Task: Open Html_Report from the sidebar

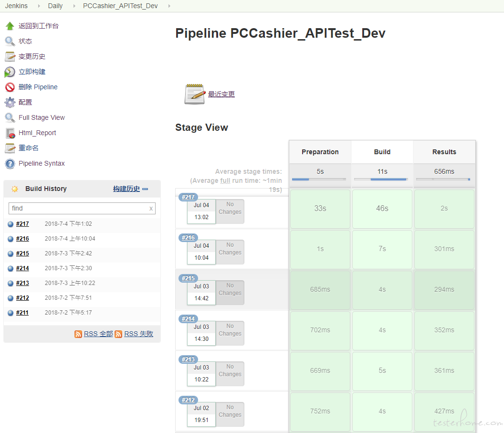Action: click(x=37, y=133)
